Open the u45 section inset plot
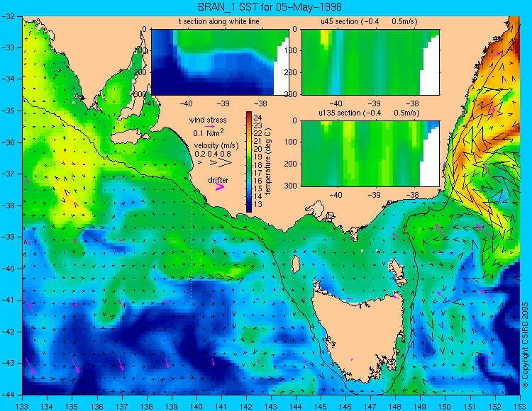 [x=370, y=62]
